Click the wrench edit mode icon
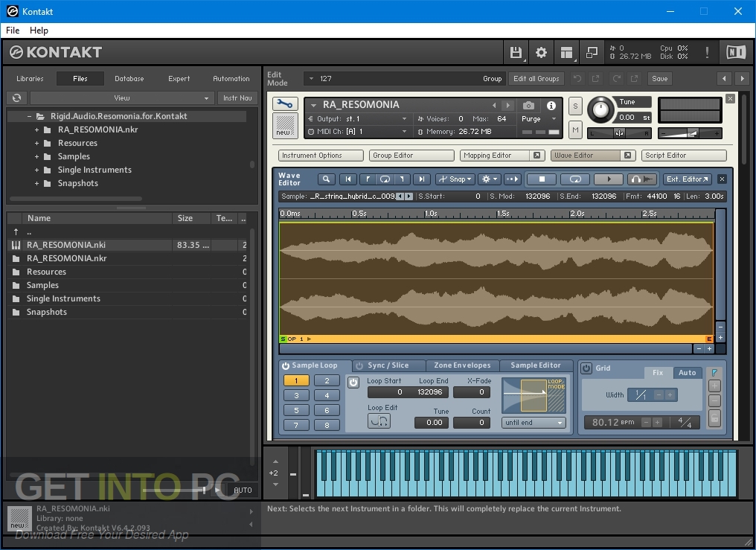 click(x=285, y=103)
